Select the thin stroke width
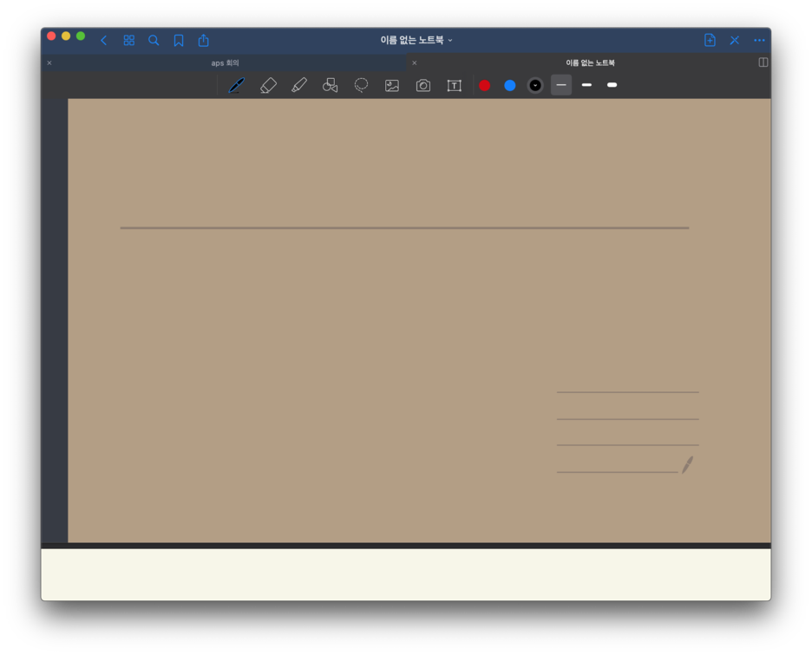 [561, 85]
